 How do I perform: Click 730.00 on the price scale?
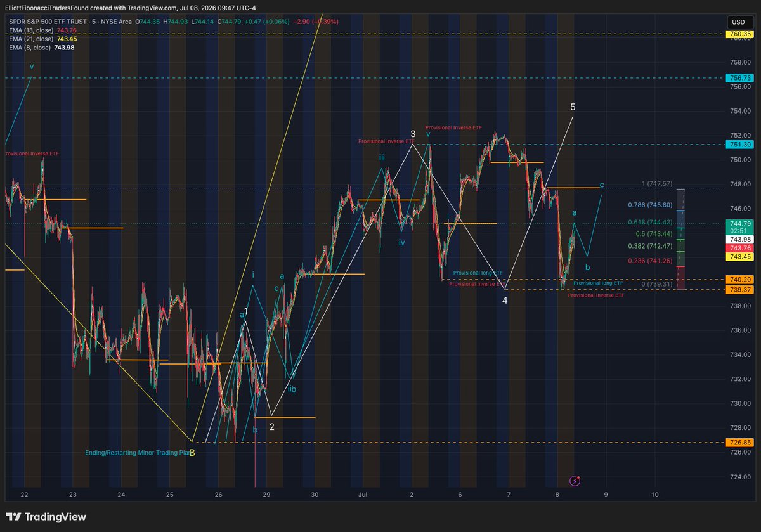point(740,403)
